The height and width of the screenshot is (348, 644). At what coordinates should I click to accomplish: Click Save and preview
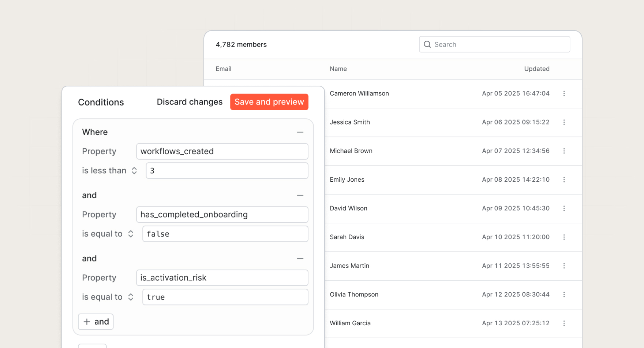tap(269, 102)
